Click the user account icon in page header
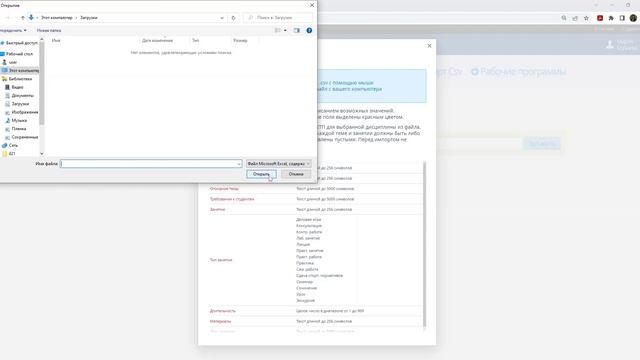 pos(609,44)
